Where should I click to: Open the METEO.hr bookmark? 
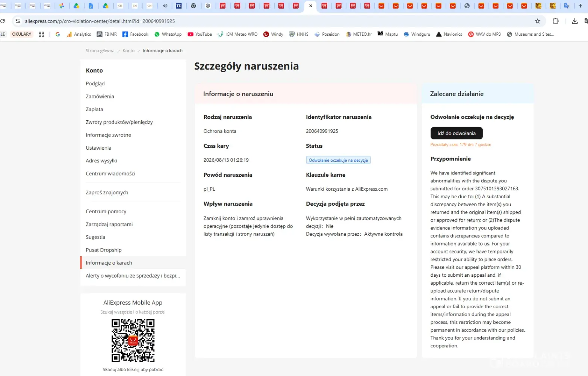tap(359, 34)
